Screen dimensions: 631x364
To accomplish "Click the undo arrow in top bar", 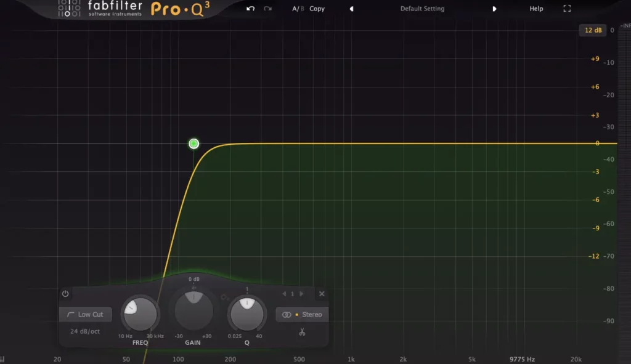I will 250,9.
